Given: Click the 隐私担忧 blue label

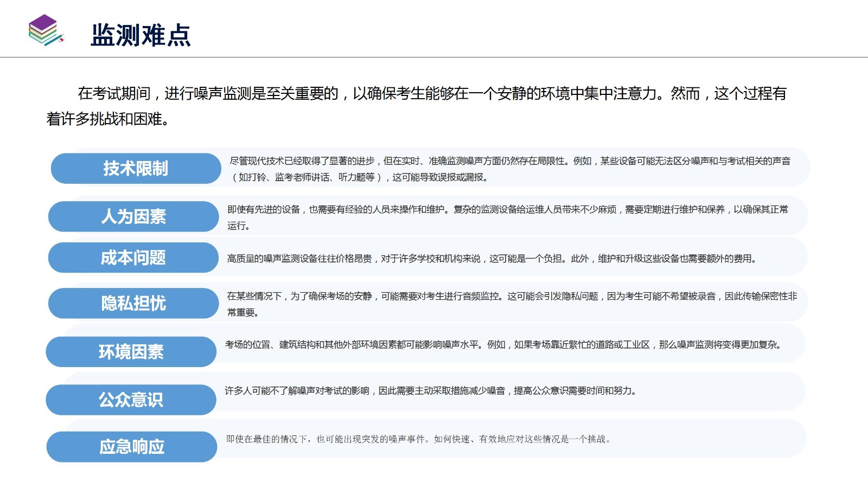Looking at the screenshot, I should coord(133,304).
